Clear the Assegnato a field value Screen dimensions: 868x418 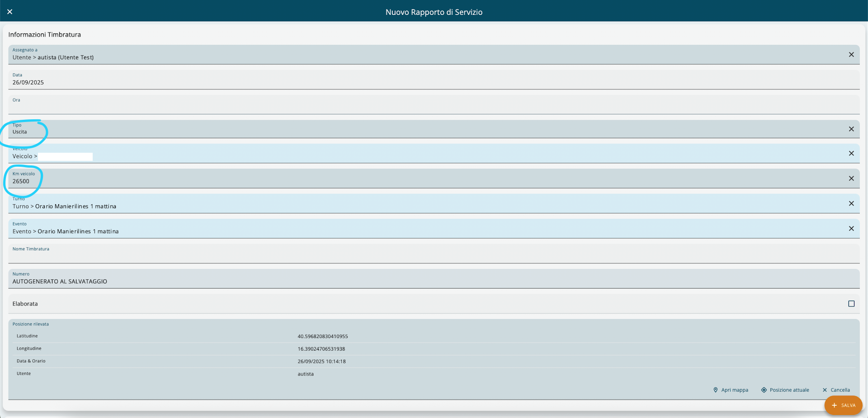851,55
